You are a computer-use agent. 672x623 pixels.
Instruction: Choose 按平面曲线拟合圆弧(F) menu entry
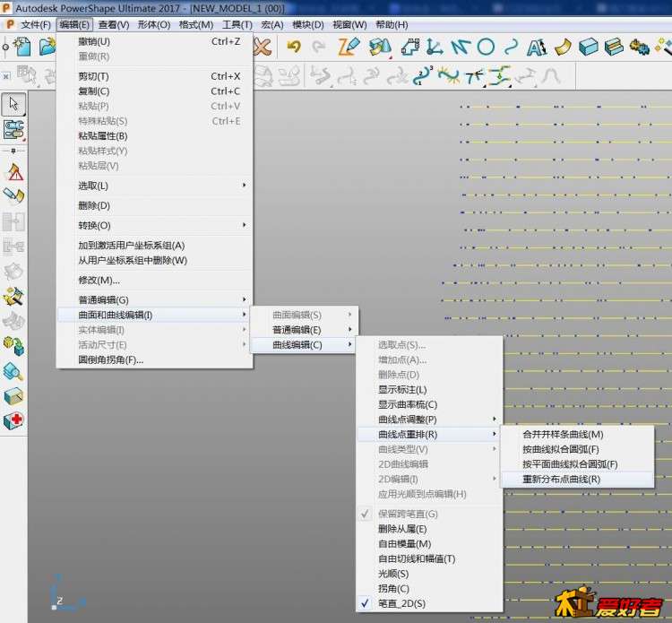tap(577, 464)
